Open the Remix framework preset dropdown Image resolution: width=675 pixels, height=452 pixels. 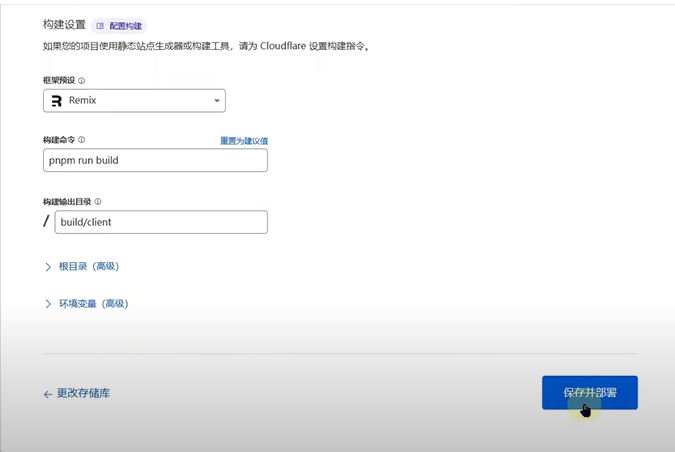click(x=134, y=101)
